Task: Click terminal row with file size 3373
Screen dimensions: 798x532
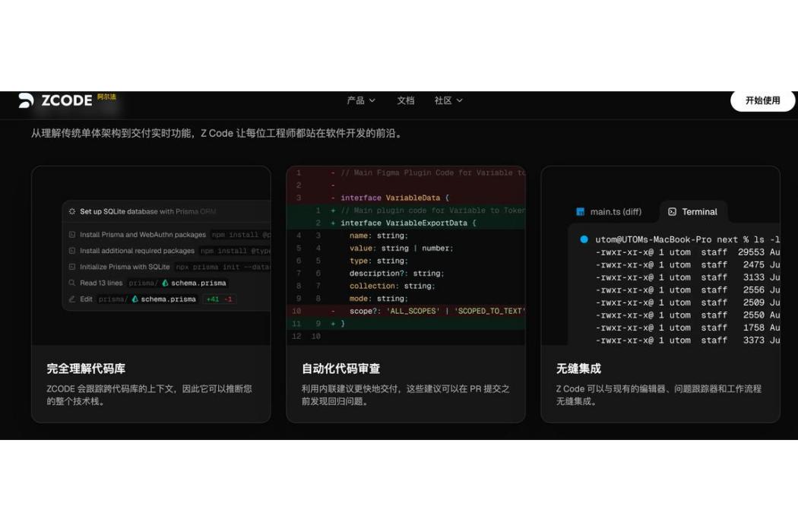Action: pyautogui.click(x=687, y=340)
